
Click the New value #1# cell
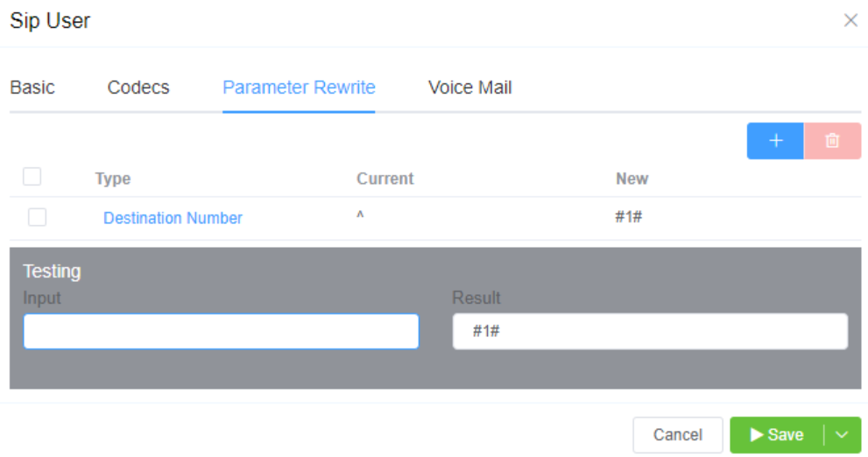coord(629,217)
